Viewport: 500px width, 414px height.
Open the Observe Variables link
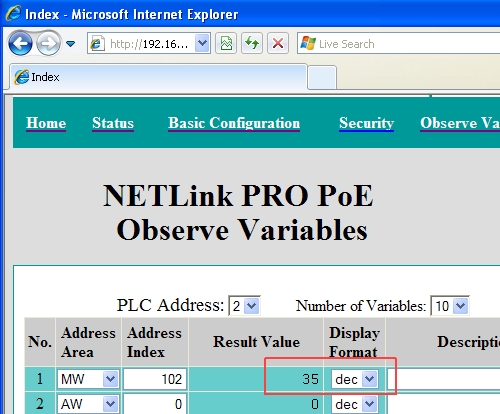pos(460,123)
